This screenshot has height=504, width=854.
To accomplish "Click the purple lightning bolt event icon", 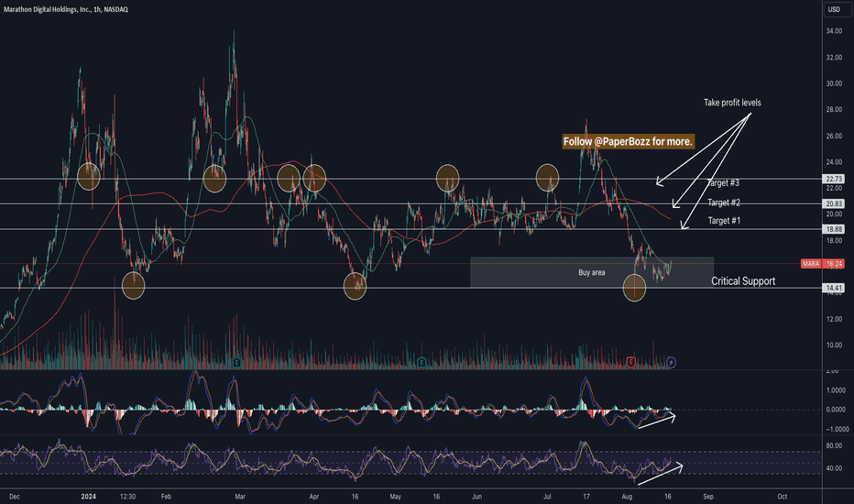I will pyautogui.click(x=671, y=362).
